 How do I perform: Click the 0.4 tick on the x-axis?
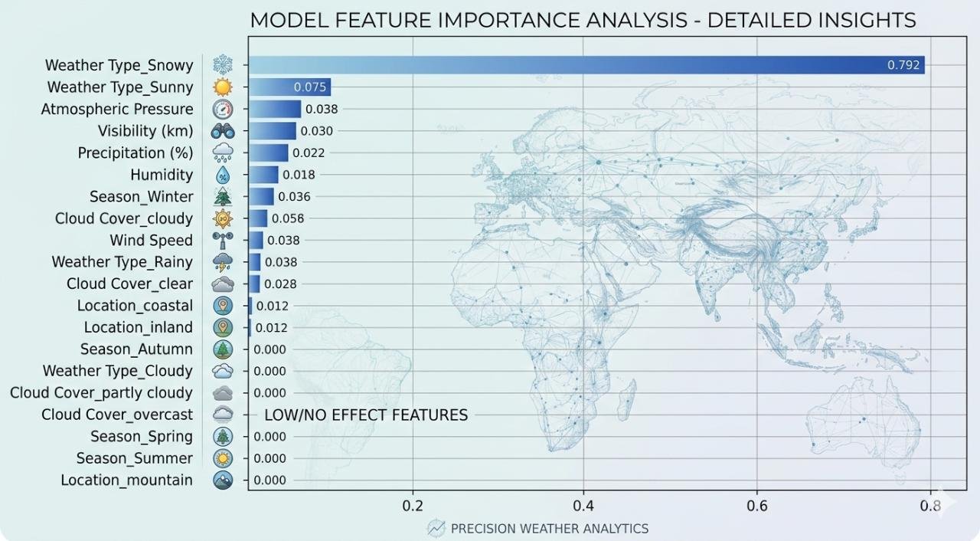[x=583, y=506]
